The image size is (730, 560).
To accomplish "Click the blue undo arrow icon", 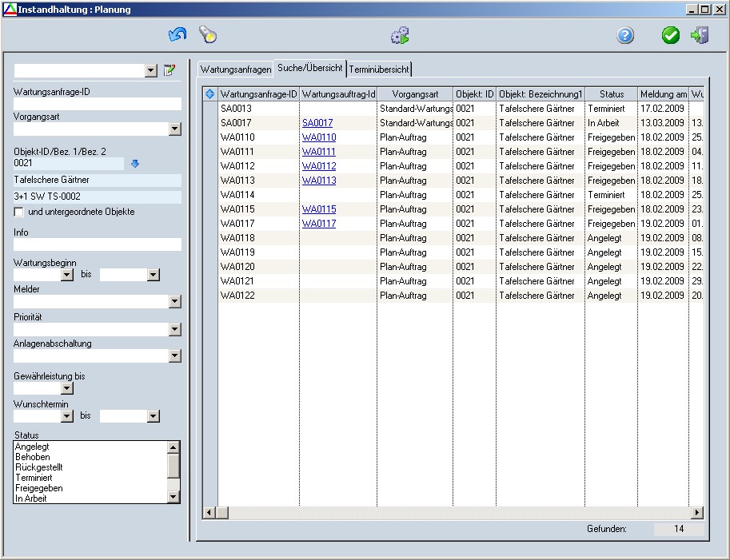I will pyautogui.click(x=177, y=35).
